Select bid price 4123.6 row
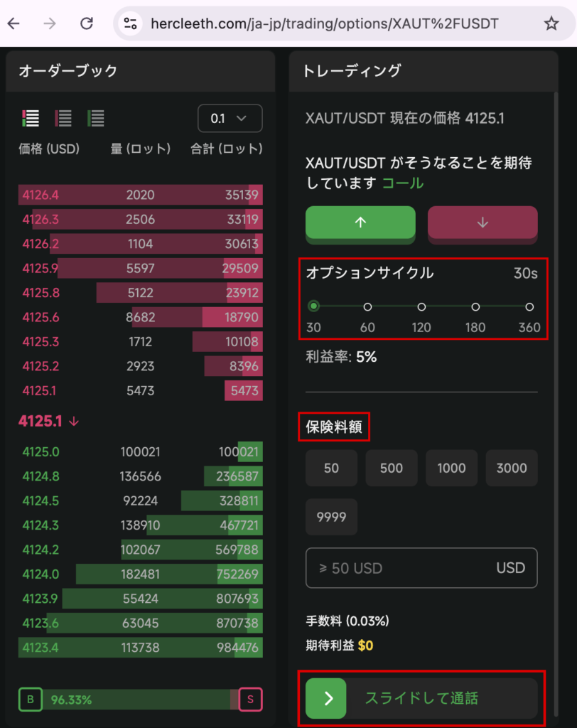 pos(141,623)
